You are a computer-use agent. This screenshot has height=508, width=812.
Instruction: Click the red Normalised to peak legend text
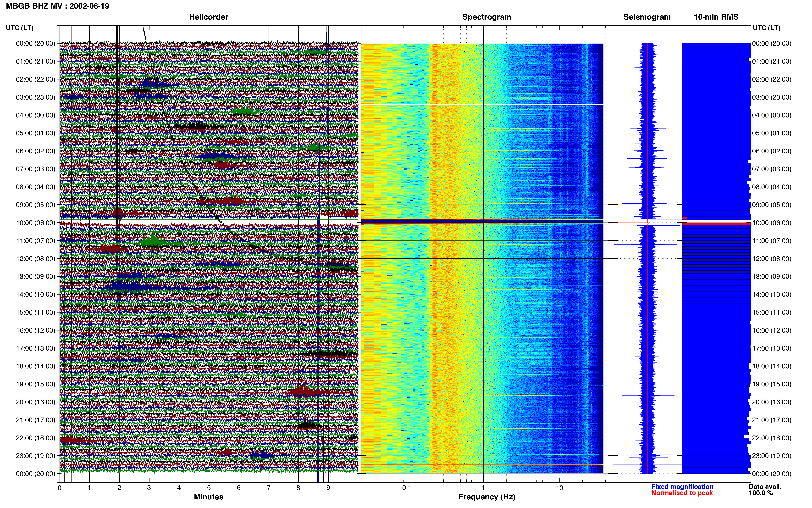pyautogui.click(x=682, y=493)
